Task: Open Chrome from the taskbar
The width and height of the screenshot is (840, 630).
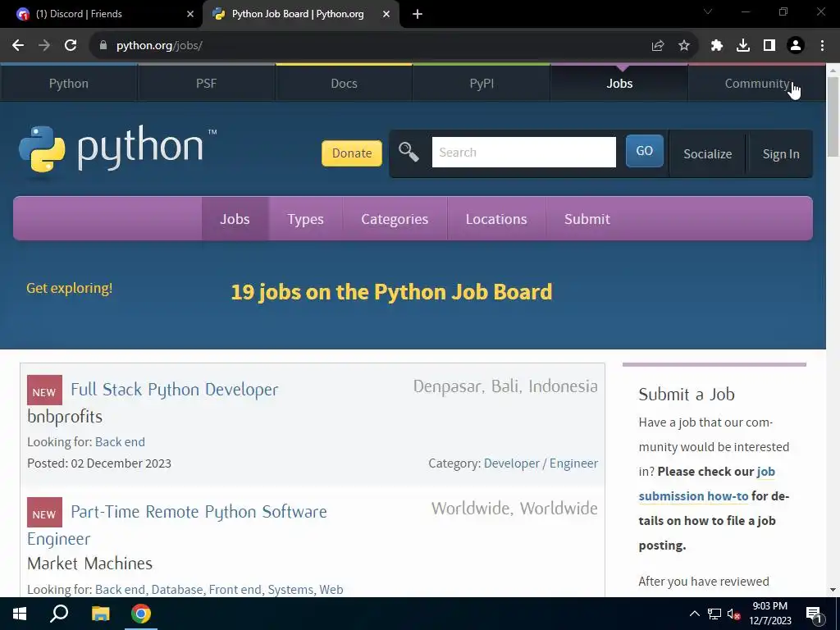Action: click(x=141, y=614)
